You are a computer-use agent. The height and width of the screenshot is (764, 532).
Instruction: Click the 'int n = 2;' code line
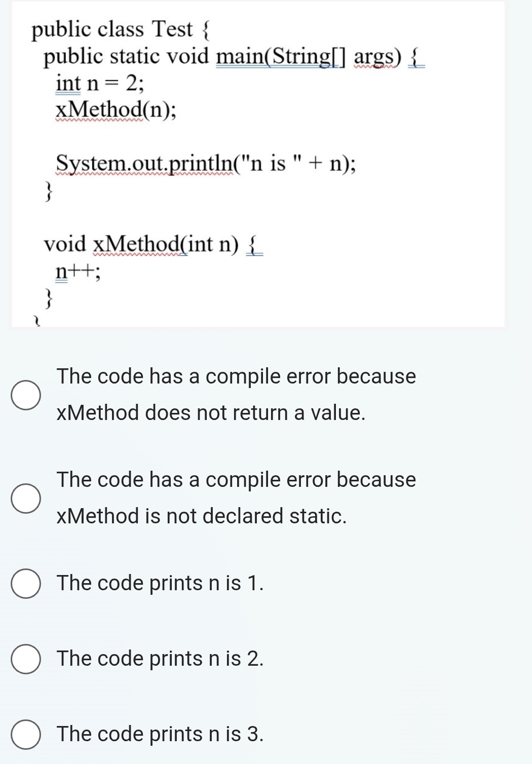point(100,83)
